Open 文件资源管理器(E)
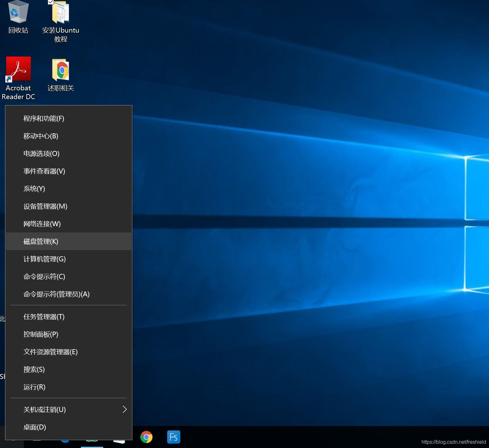The height and width of the screenshot is (448, 489). (69, 352)
